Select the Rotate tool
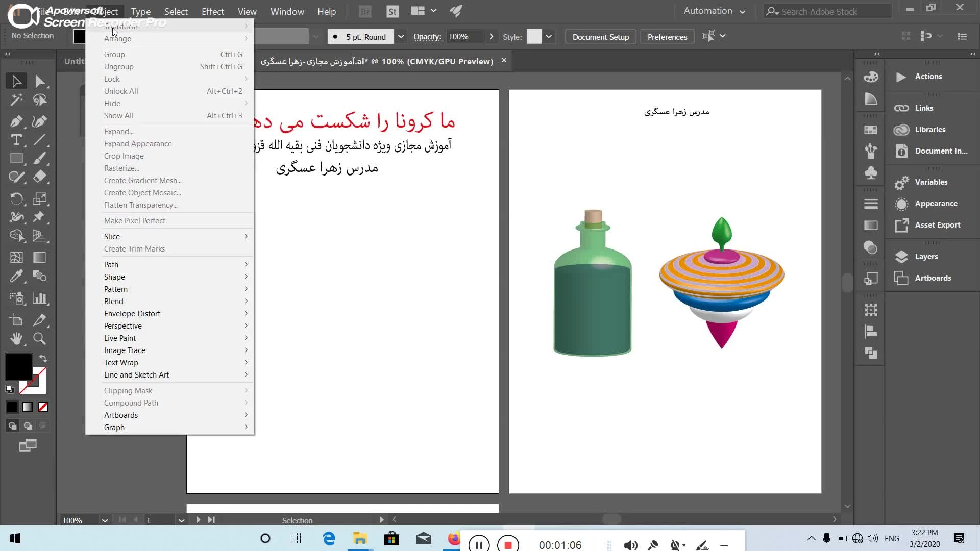The image size is (980, 551). (16, 198)
